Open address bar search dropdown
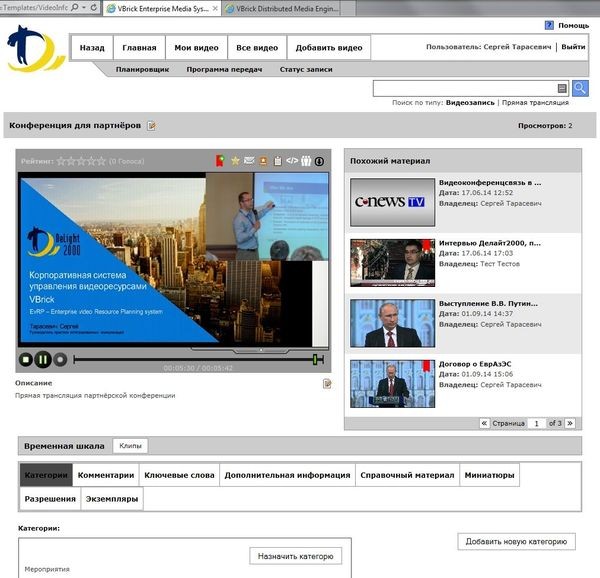 point(84,7)
